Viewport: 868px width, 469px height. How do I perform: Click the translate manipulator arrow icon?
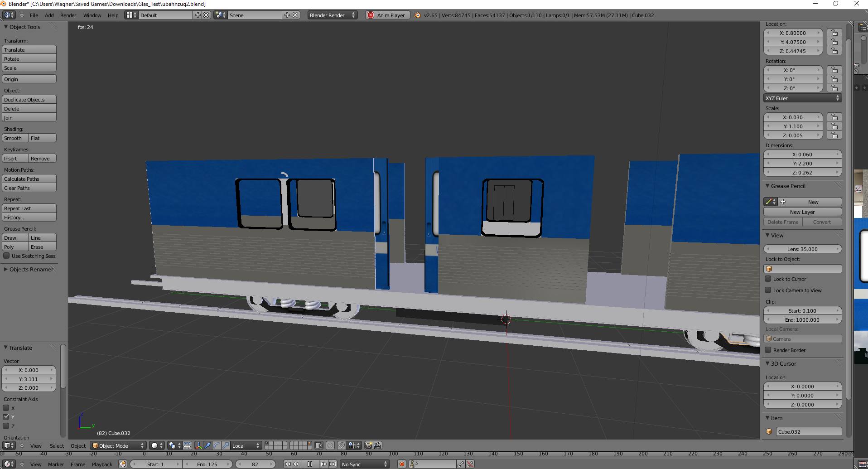(207, 445)
